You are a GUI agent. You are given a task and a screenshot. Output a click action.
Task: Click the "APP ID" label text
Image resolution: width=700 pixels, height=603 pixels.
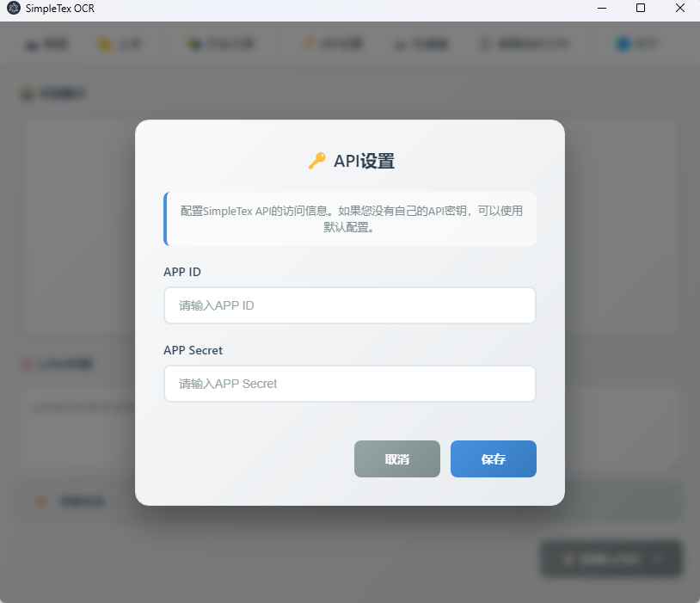point(182,272)
